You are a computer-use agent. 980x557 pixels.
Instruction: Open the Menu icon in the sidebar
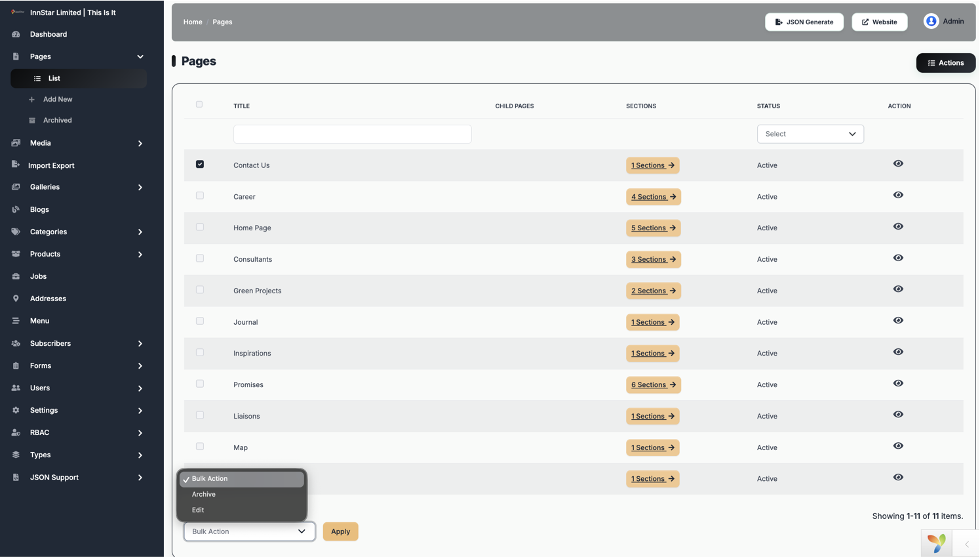pyautogui.click(x=16, y=321)
